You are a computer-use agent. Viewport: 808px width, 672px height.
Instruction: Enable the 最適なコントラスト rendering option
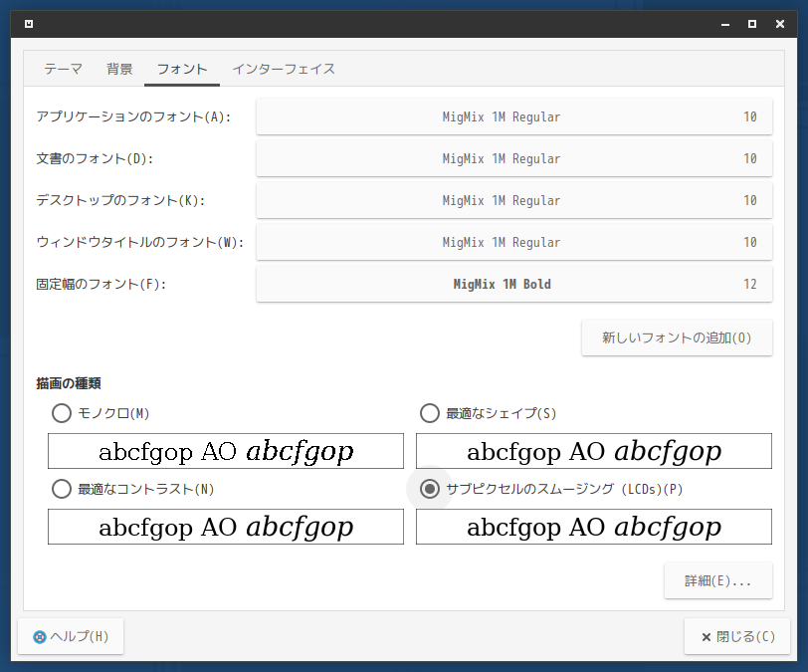[x=62, y=489]
